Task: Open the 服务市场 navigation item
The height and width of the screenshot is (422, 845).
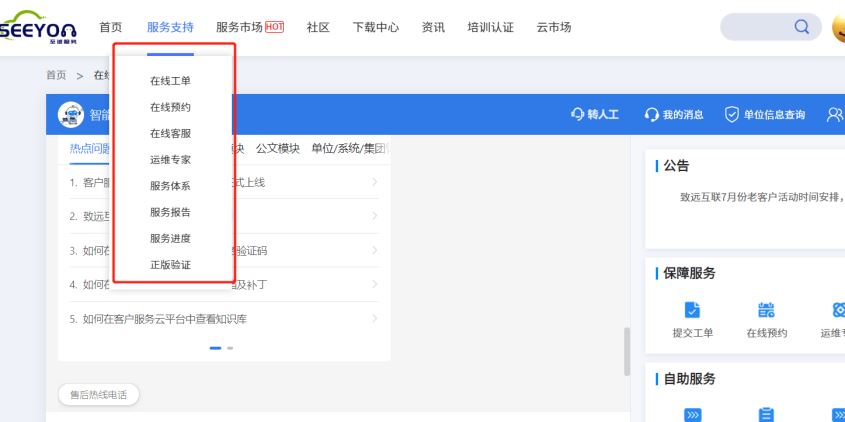Action: (x=249, y=27)
